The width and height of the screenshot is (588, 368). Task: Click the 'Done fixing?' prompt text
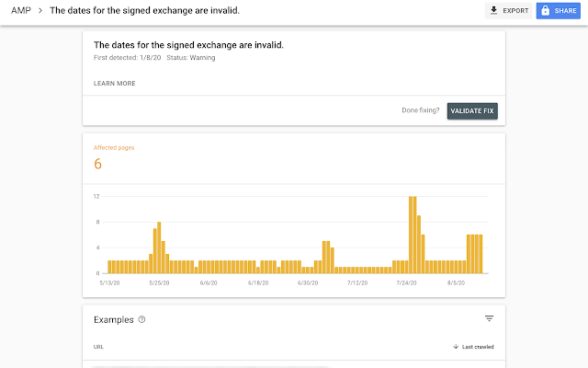[x=420, y=110]
